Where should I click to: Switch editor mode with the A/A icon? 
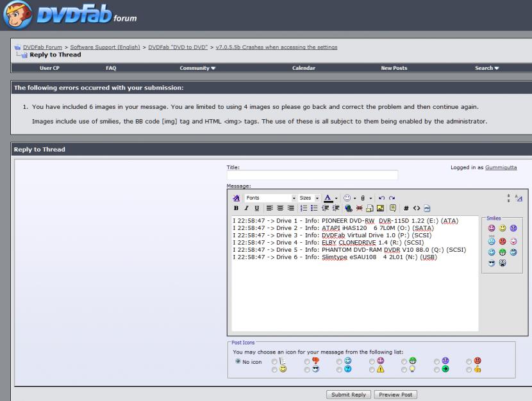(x=519, y=198)
